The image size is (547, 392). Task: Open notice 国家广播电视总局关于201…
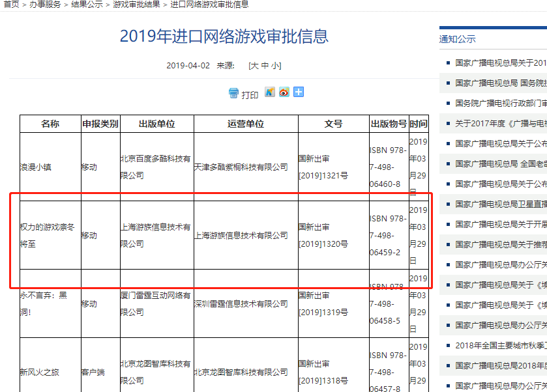pos(501,63)
